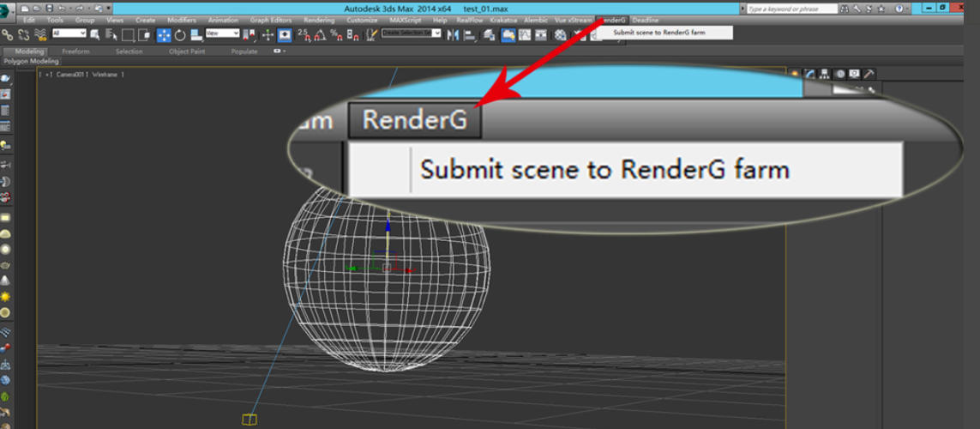
Task: Click the Undo arrow in the quick access toolbar
Action: pos(62,8)
